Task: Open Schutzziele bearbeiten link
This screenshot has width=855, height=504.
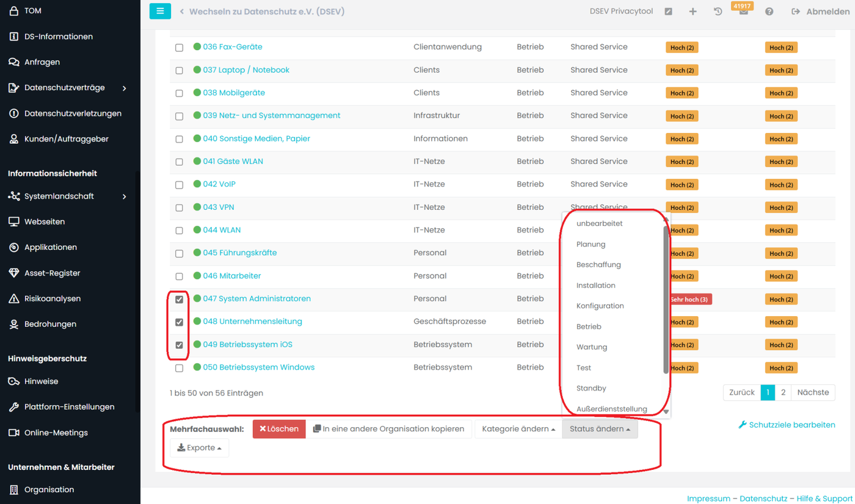Action: [x=787, y=425]
